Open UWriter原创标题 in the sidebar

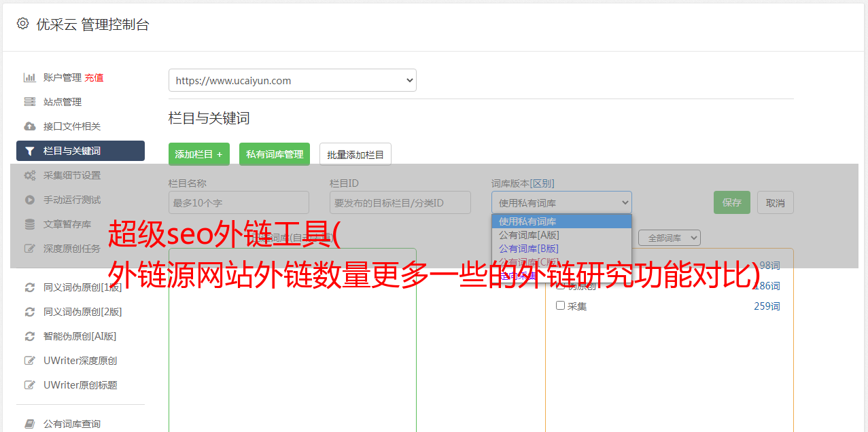pos(80,385)
